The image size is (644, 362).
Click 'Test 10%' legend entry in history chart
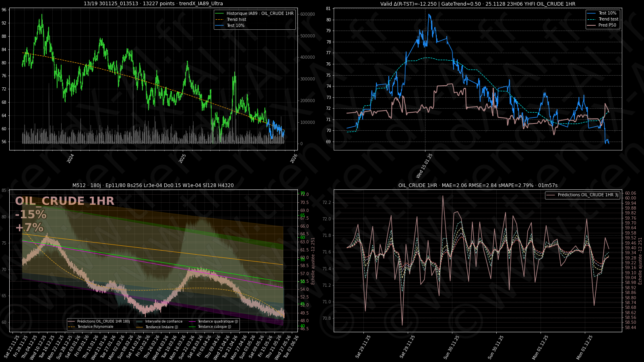pos(235,25)
